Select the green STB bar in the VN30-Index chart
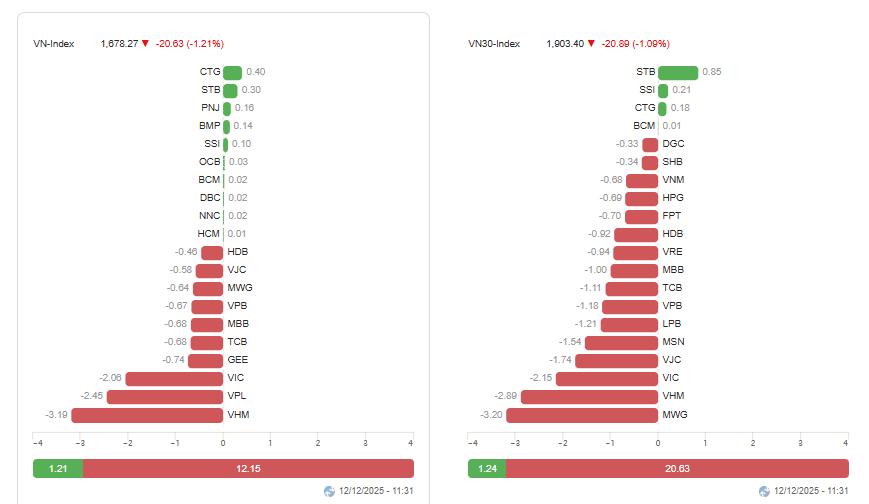 click(678, 72)
